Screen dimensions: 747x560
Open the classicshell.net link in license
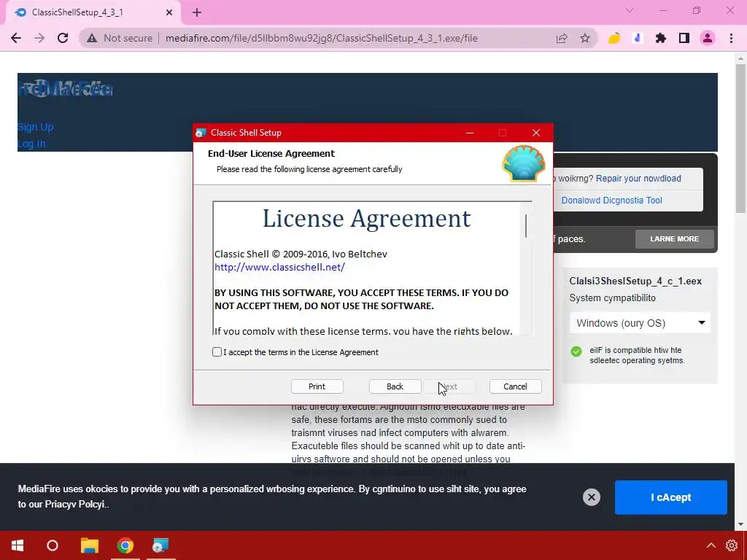pyautogui.click(x=279, y=267)
